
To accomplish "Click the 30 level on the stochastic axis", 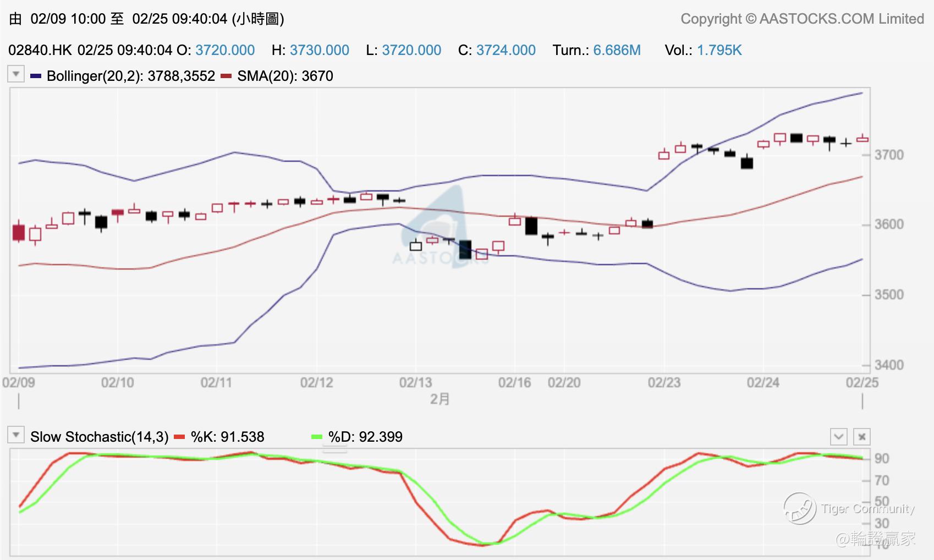I will coord(882,524).
